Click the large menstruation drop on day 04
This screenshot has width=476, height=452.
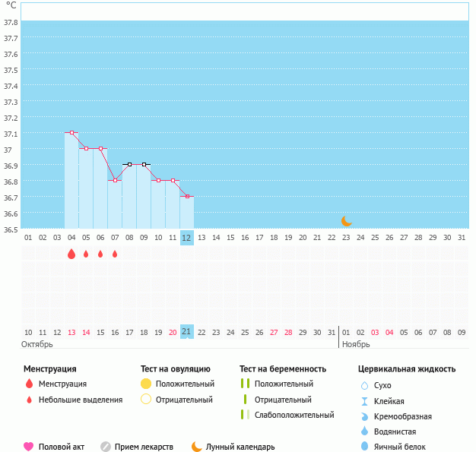(x=71, y=254)
